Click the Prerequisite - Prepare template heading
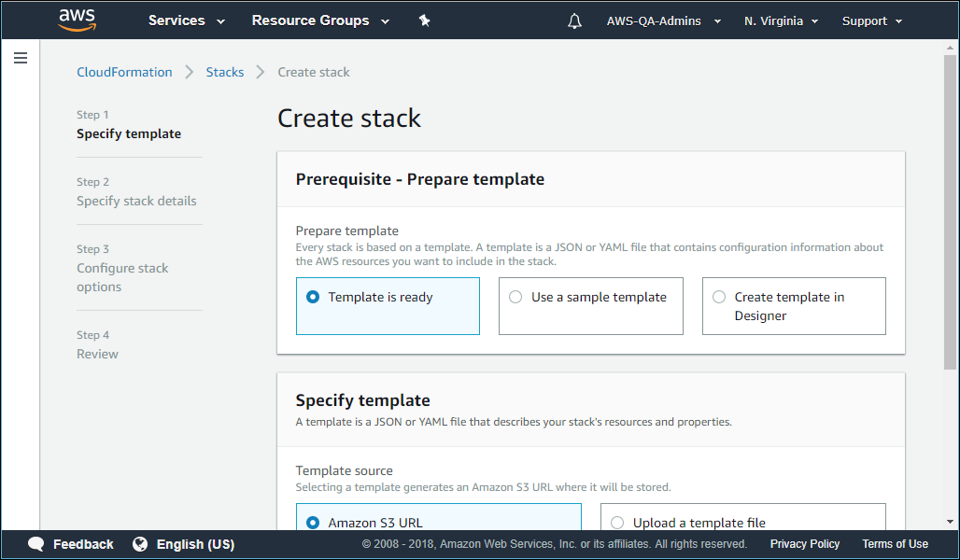Screen dimensions: 960x560 tap(420, 179)
